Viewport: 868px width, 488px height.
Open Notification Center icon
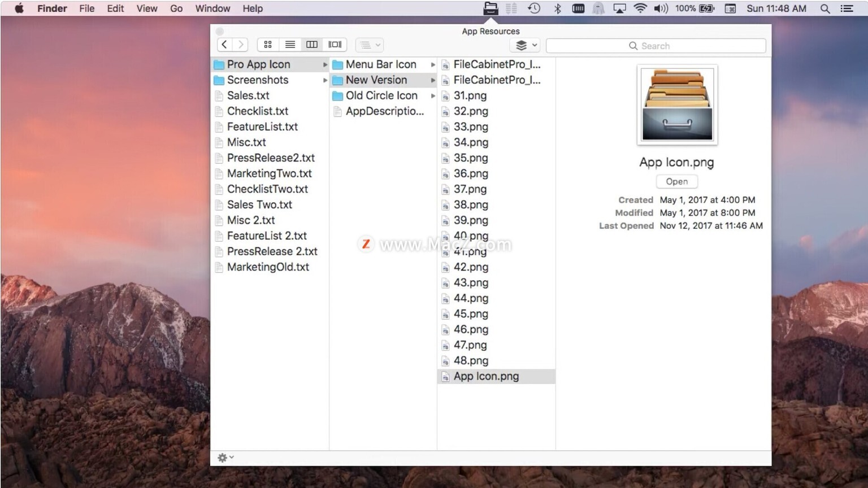click(x=847, y=8)
